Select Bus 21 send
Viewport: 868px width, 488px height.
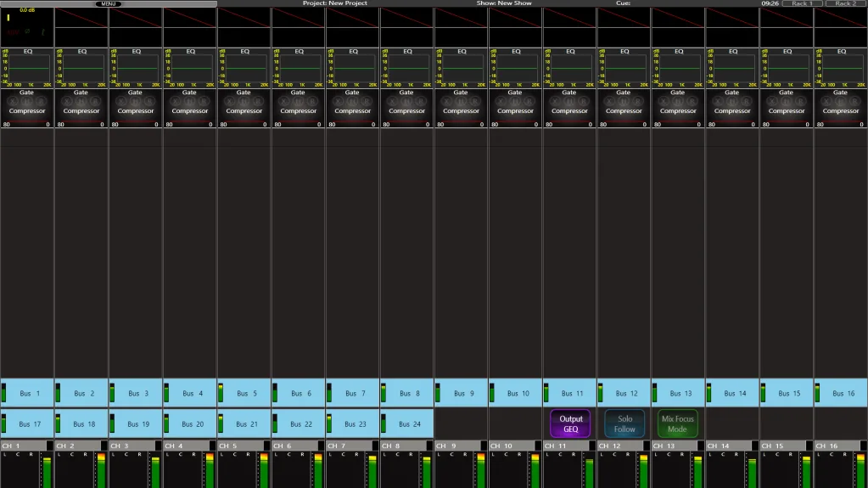point(244,423)
